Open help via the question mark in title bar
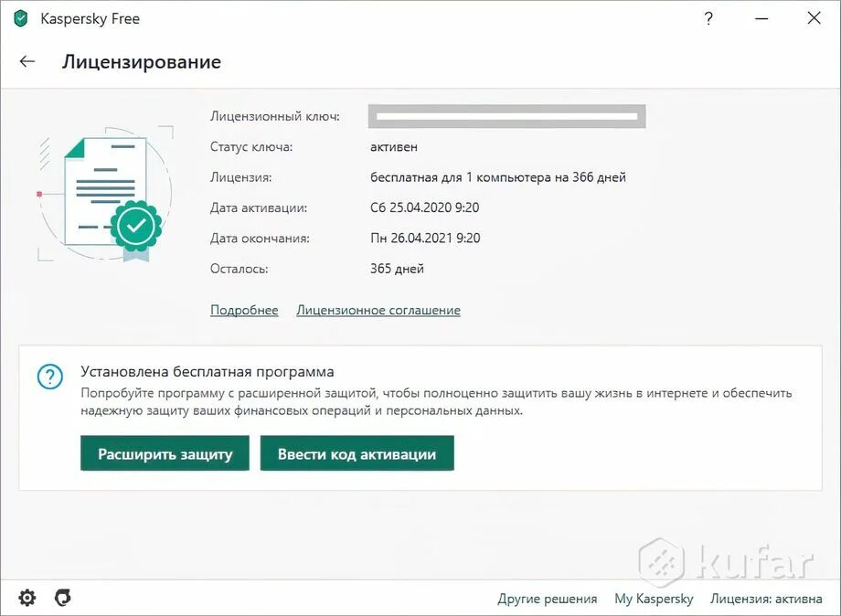Viewport: 841px width, 616px height. 708,19
